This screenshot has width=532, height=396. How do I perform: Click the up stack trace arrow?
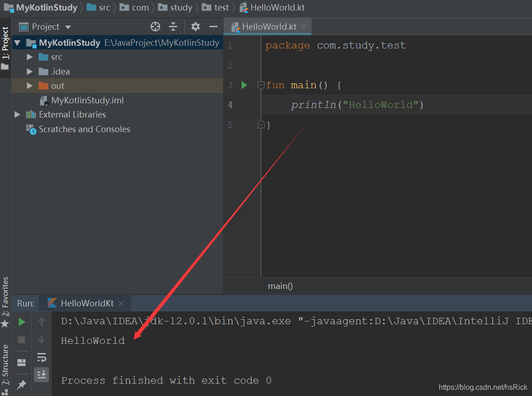click(x=42, y=321)
